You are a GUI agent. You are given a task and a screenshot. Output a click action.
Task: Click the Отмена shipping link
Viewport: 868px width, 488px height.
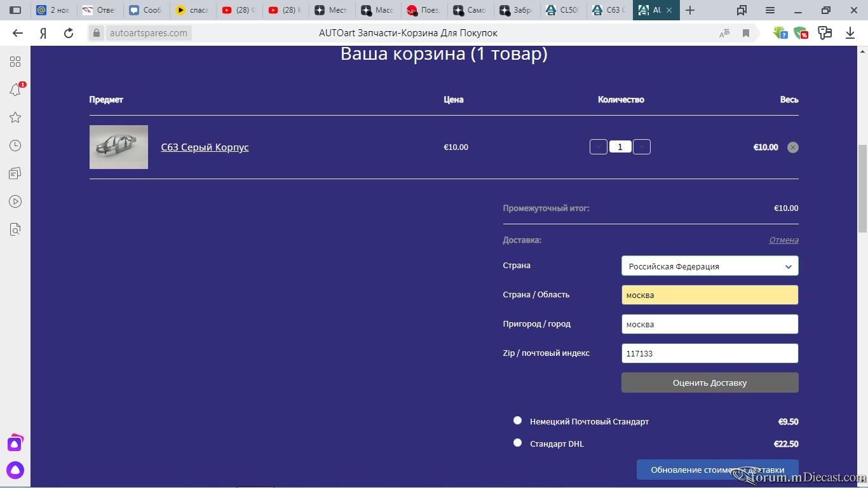pos(783,240)
